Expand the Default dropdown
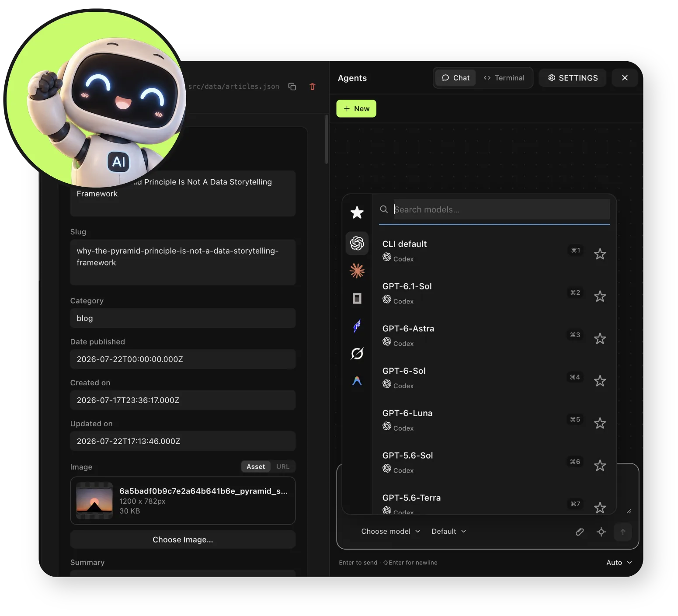 click(449, 532)
